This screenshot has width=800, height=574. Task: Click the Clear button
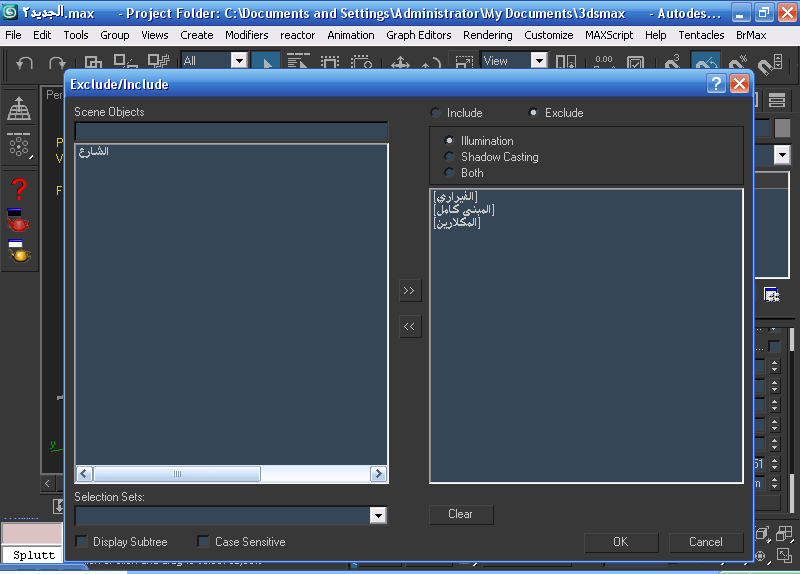click(x=461, y=514)
